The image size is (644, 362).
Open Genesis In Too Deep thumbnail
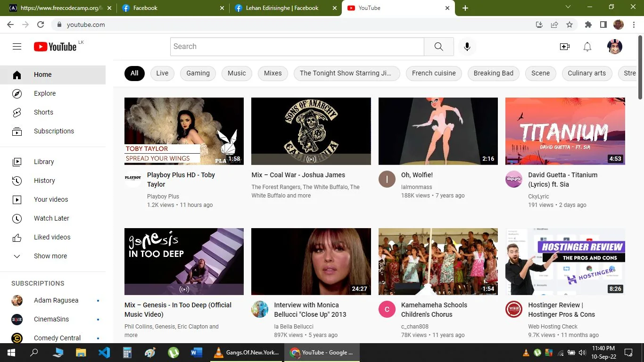point(184,262)
